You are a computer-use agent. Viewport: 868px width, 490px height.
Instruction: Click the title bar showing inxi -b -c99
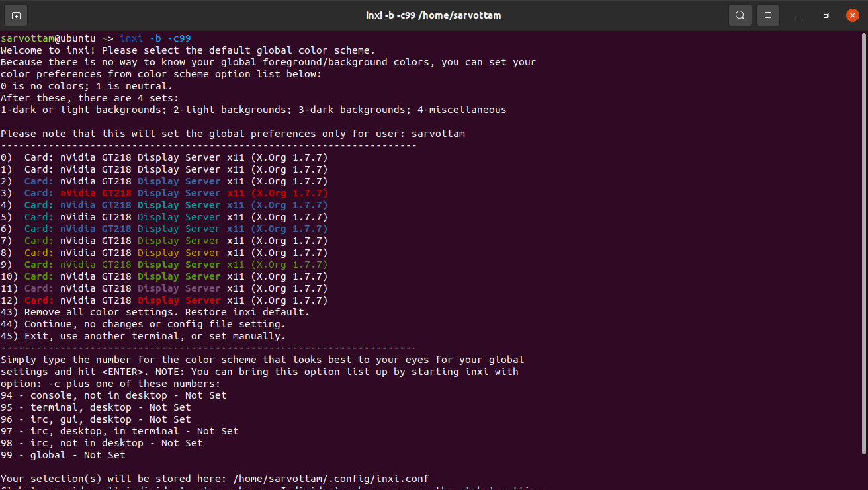click(433, 15)
